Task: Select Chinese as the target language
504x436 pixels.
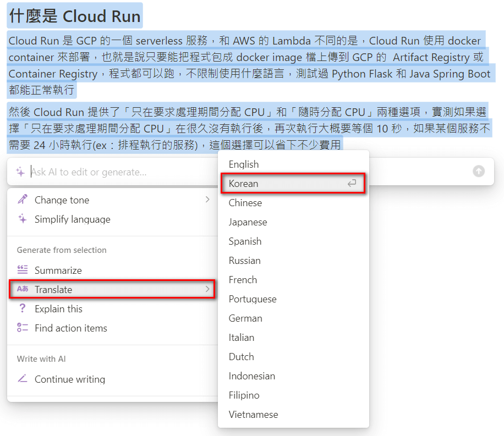Action: pyautogui.click(x=245, y=202)
